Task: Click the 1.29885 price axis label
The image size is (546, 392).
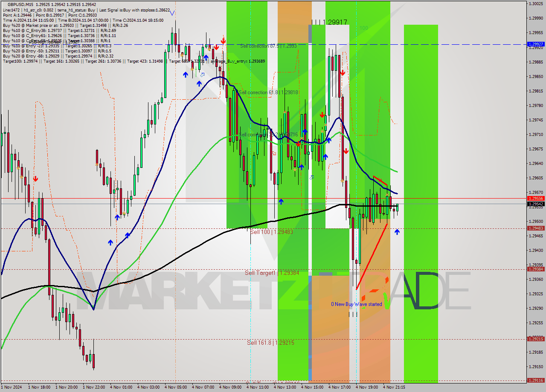Action: click(536, 62)
